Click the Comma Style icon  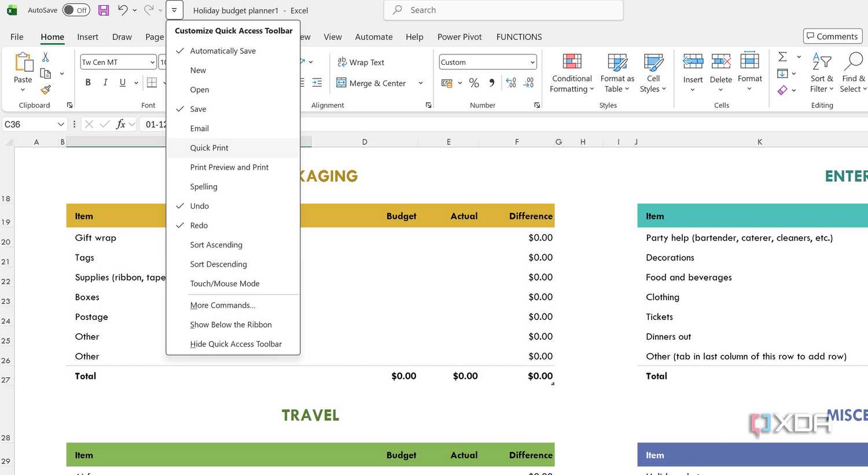(x=492, y=83)
